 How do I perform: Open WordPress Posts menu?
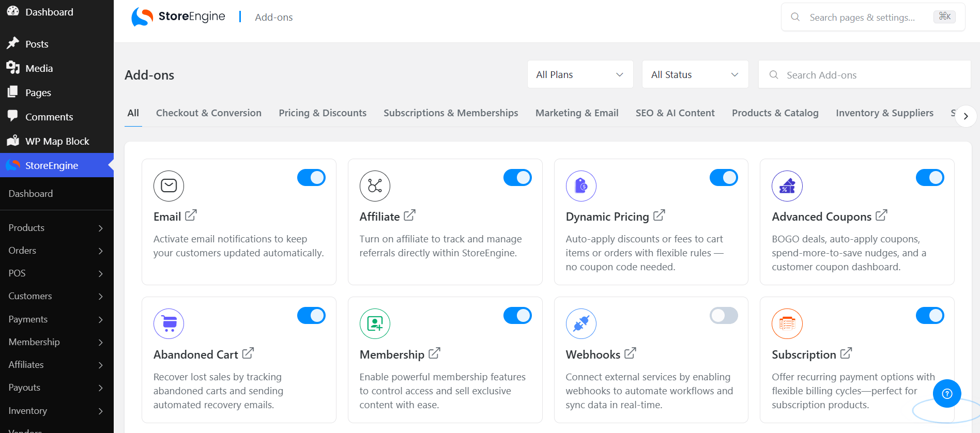tap(57, 44)
